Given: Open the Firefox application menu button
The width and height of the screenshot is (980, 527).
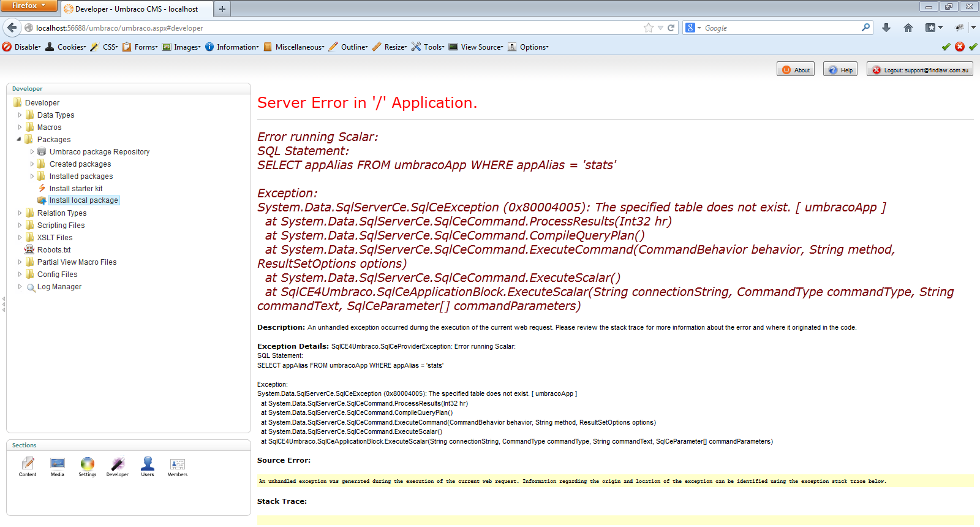Looking at the screenshot, I should click(29, 6).
